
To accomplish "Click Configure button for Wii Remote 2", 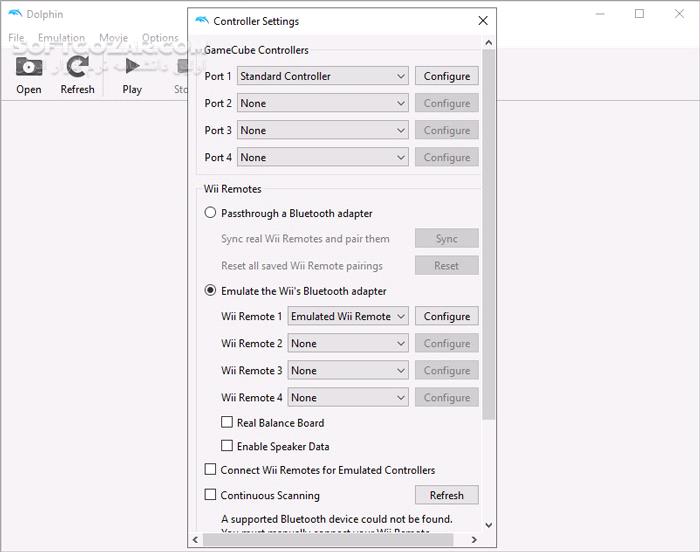I will [x=447, y=343].
